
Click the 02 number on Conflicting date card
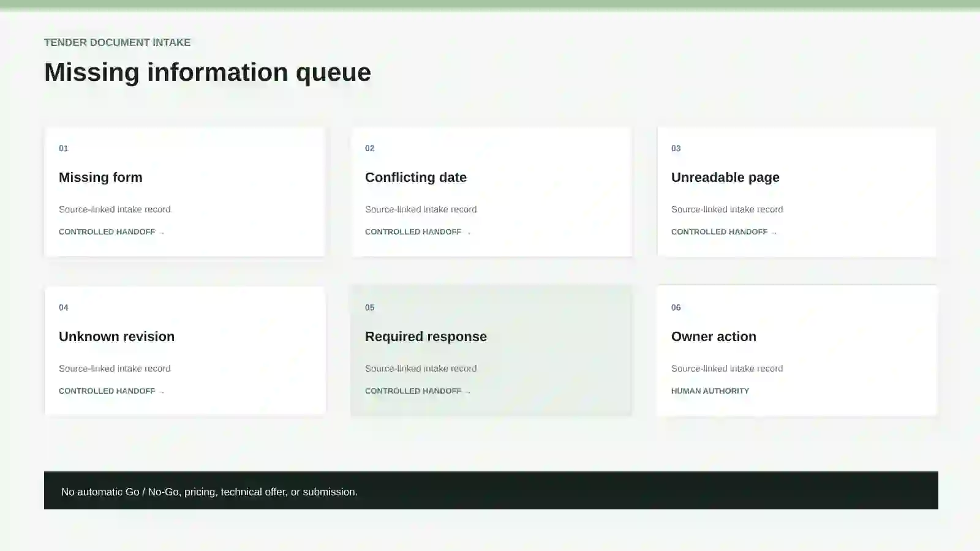pos(370,148)
